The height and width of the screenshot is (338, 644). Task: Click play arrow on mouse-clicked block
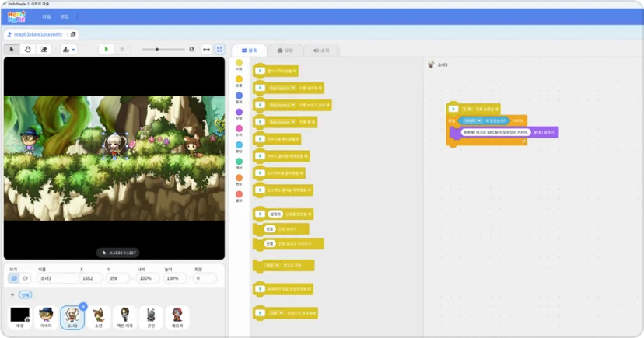[x=260, y=139]
